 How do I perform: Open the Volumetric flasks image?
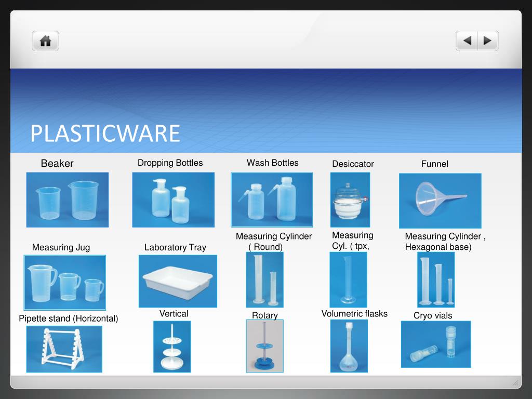point(349,346)
